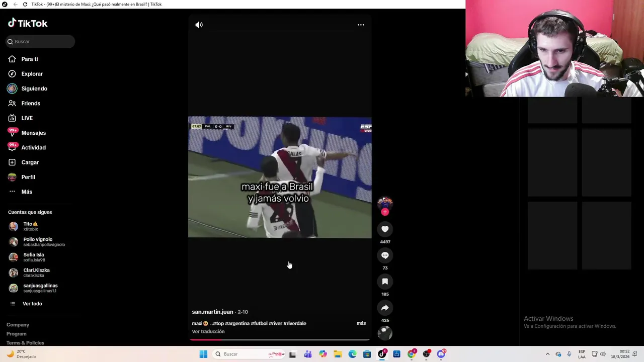Image resolution: width=644 pixels, height=362 pixels.
Task: Open TikTok app in taskbar
Action: pos(382,354)
